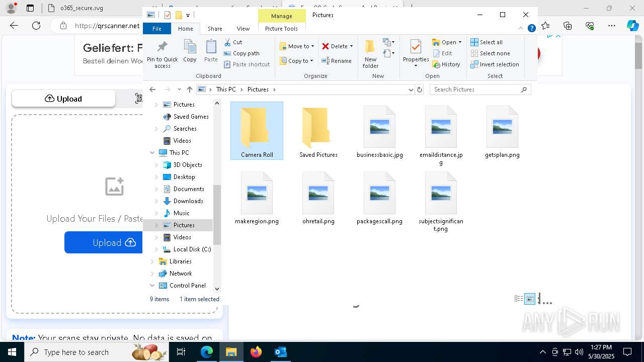Click Select none in ribbon
This screenshot has width=644, height=362.
490,53
